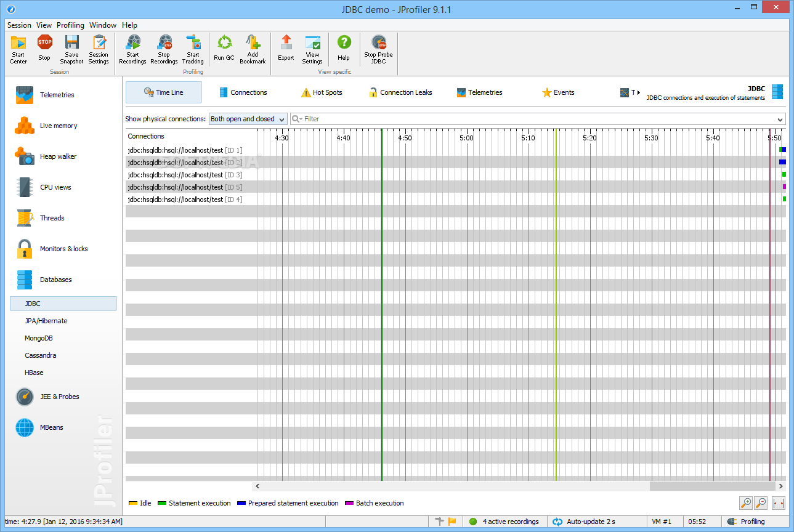Click the zoom in magnifier icon

tap(746, 503)
